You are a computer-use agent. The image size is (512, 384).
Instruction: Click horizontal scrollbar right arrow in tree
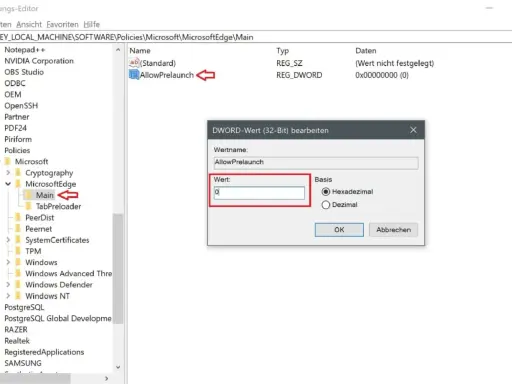tap(106, 378)
